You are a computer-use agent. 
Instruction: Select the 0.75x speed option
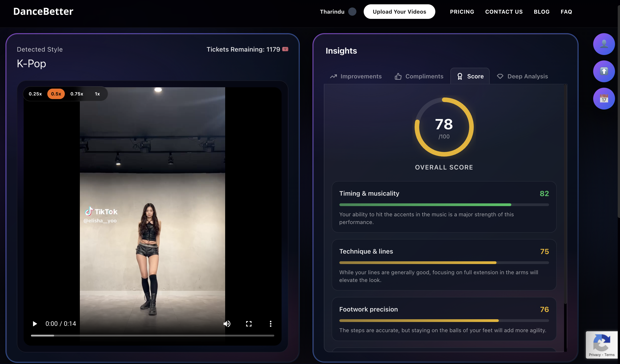[77, 94]
